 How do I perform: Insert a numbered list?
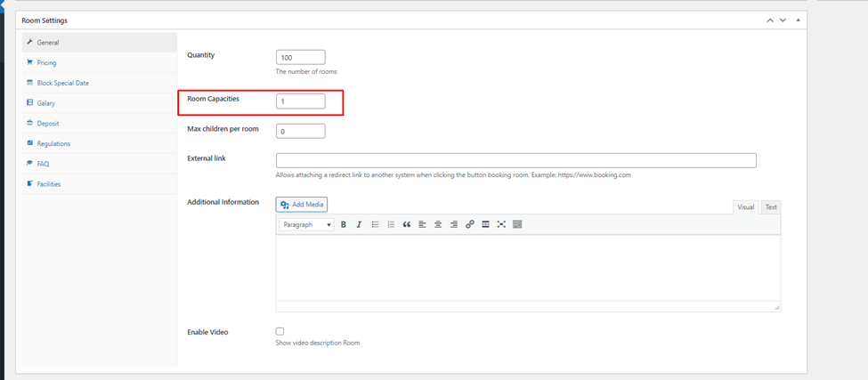391,225
